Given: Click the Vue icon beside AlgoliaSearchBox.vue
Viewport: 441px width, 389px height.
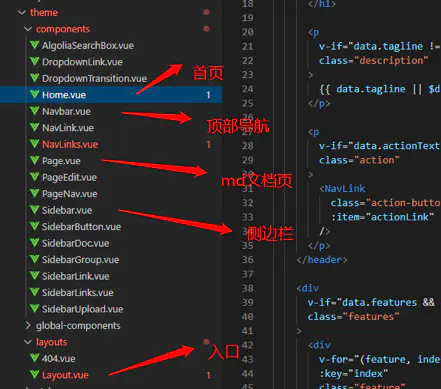Looking at the screenshot, I should 34,45.
